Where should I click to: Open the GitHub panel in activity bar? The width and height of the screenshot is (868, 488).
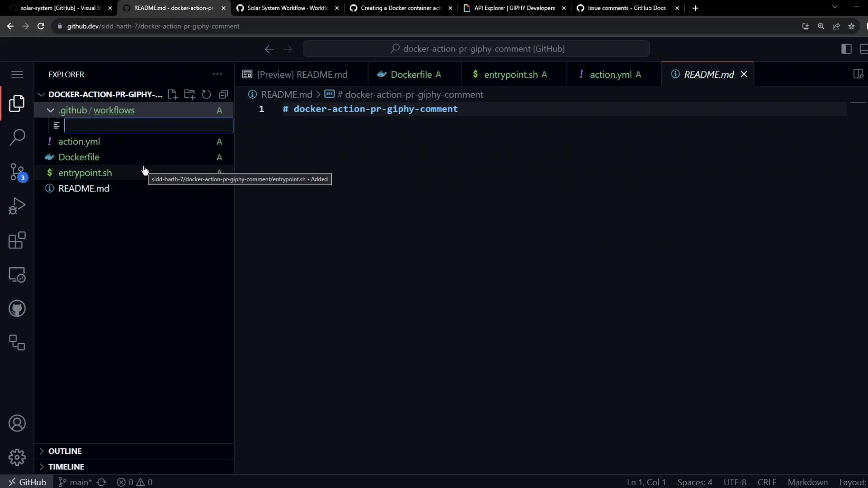click(x=17, y=309)
